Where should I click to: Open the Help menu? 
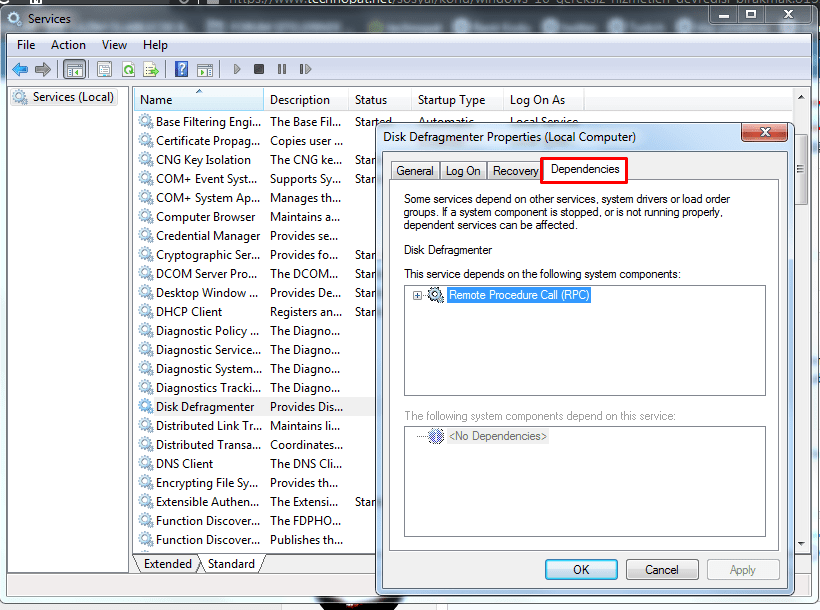point(155,45)
